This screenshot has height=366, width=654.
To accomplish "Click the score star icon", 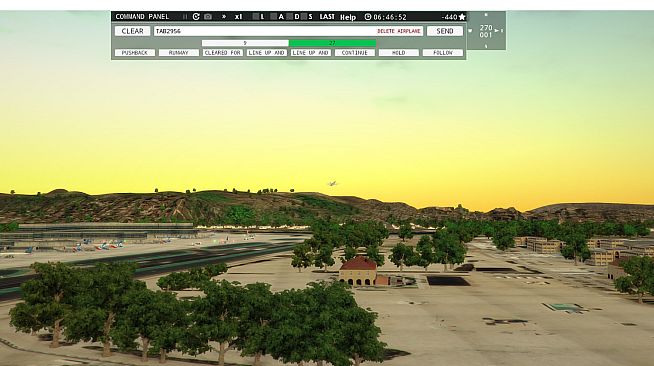I will tap(462, 17).
